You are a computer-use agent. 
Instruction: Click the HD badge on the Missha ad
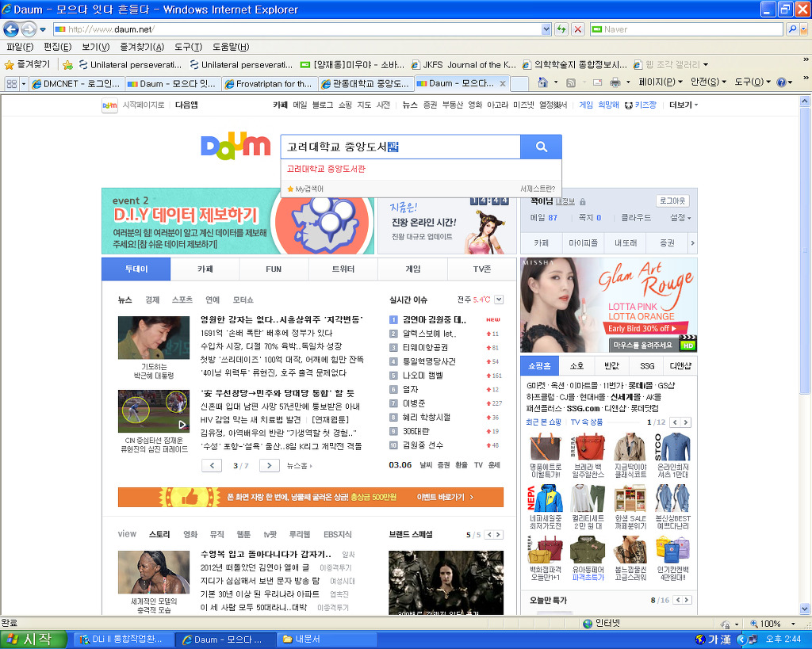(x=688, y=345)
